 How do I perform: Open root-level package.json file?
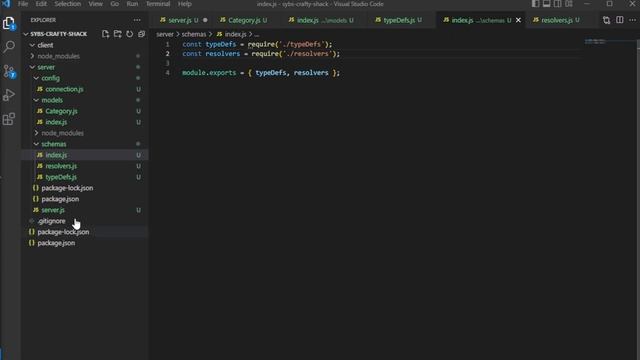pyautogui.click(x=56, y=243)
